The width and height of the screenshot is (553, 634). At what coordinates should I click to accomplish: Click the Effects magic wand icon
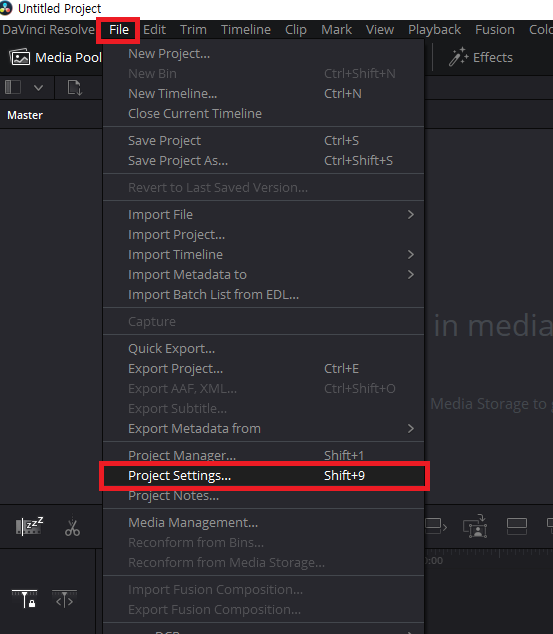tap(458, 57)
